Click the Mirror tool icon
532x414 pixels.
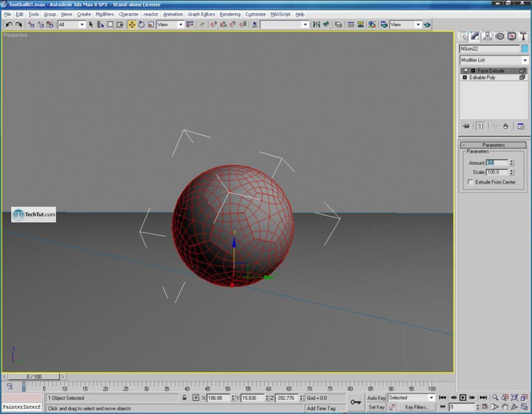(316, 25)
